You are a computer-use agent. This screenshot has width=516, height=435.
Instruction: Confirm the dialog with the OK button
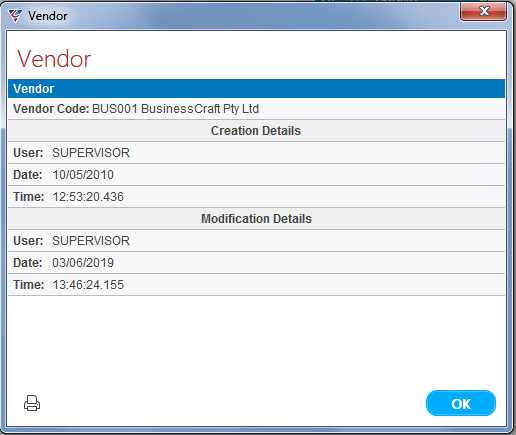pos(461,403)
